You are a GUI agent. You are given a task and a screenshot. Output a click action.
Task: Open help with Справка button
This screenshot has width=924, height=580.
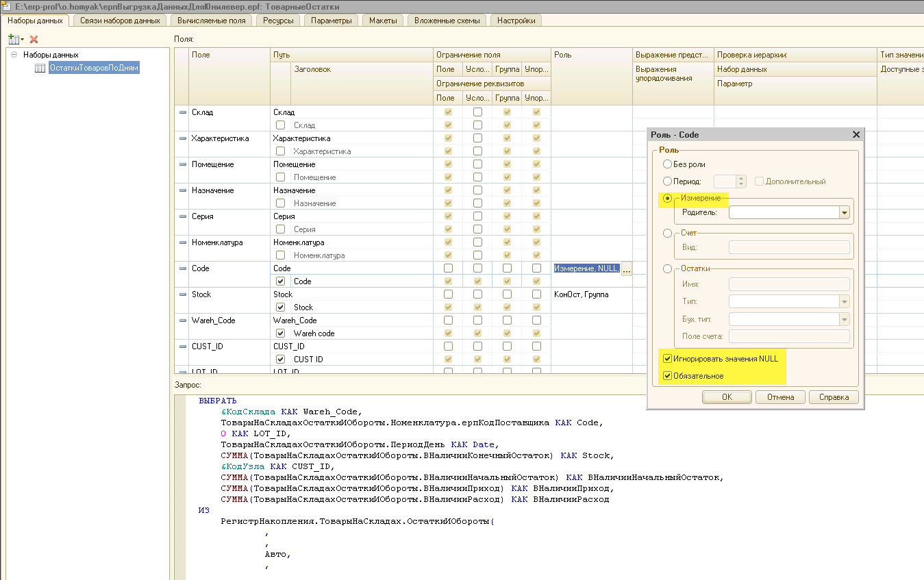[834, 397]
